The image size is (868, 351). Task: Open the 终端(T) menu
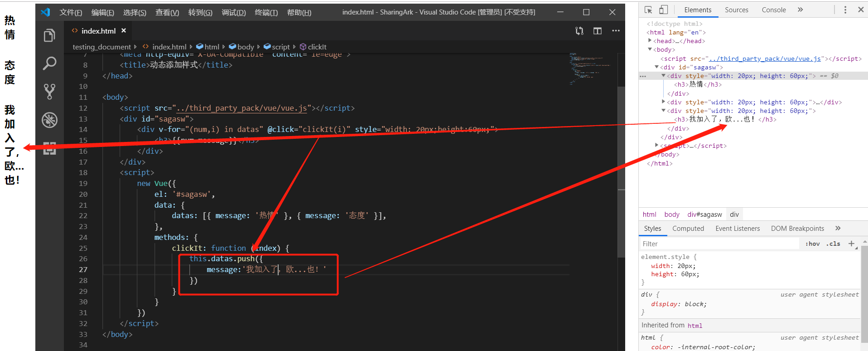[x=266, y=12]
